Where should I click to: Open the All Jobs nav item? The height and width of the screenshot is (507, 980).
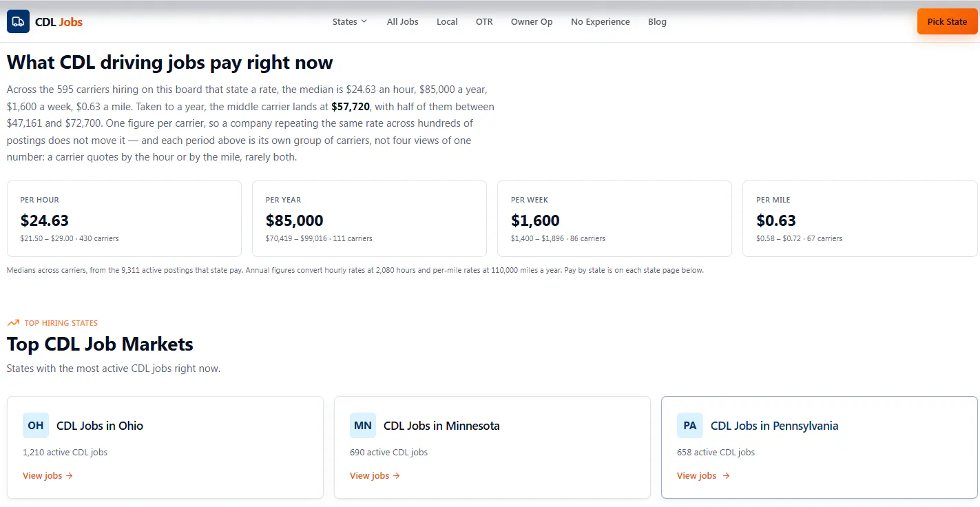tap(403, 21)
